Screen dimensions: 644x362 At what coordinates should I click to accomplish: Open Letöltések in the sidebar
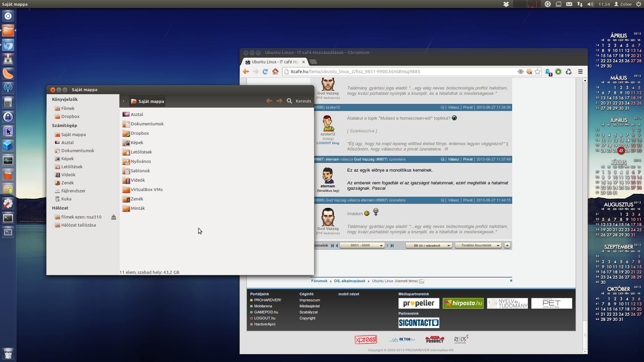pyautogui.click(x=72, y=167)
